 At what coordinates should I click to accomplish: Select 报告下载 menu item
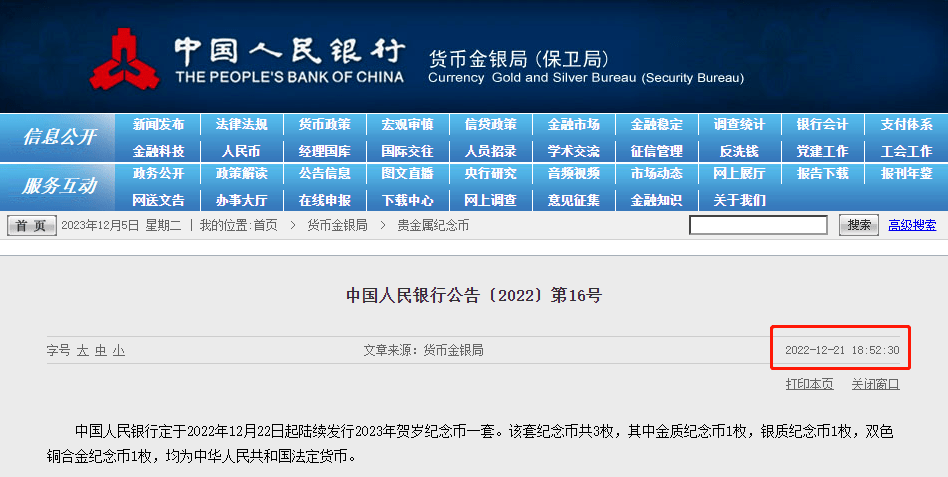pos(822,174)
